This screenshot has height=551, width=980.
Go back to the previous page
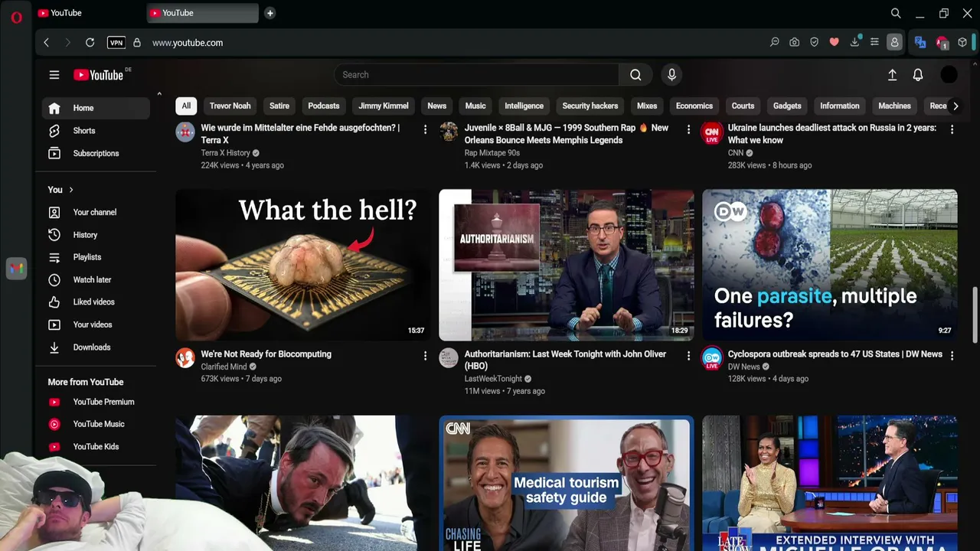(47, 43)
